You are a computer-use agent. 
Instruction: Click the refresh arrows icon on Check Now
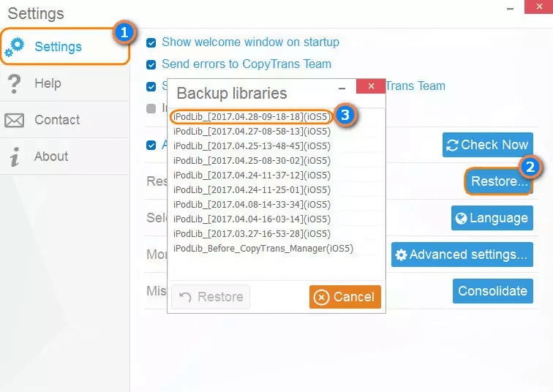click(x=452, y=146)
